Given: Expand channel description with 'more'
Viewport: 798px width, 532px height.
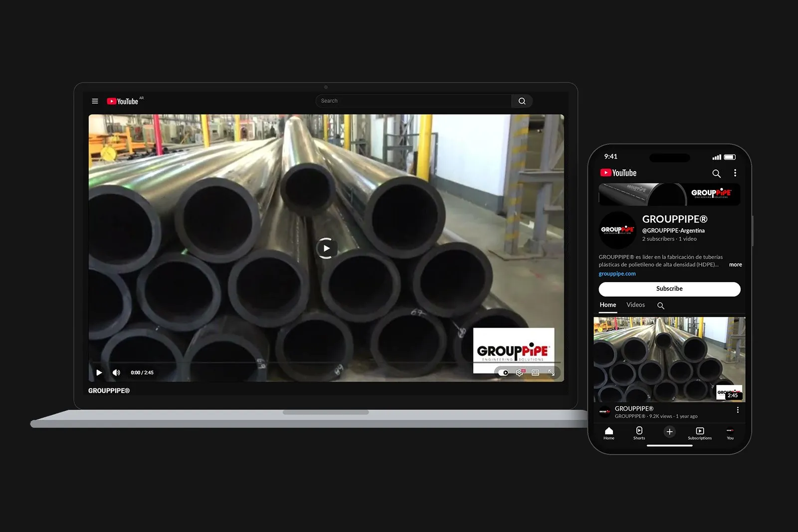Looking at the screenshot, I should click(x=735, y=265).
